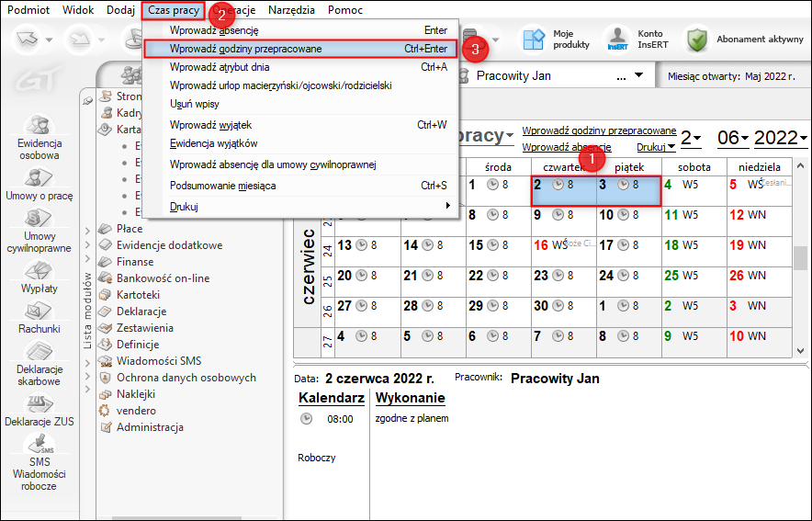The image size is (812, 521).
Task: Open the Drukuj submenu in menu
Action: 301,207
